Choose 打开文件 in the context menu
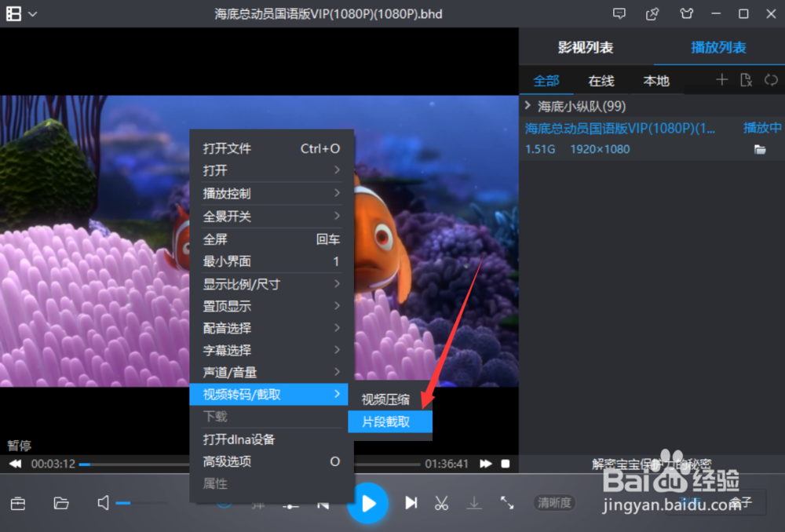The height and width of the screenshot is (532, 785). coord(272,148)
